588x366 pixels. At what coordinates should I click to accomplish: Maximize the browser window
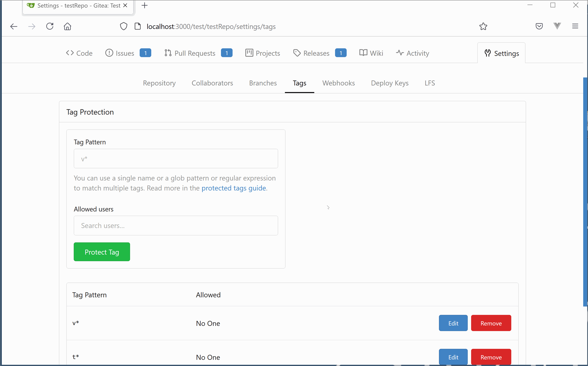pyautogui.click(x=553, y=5)
